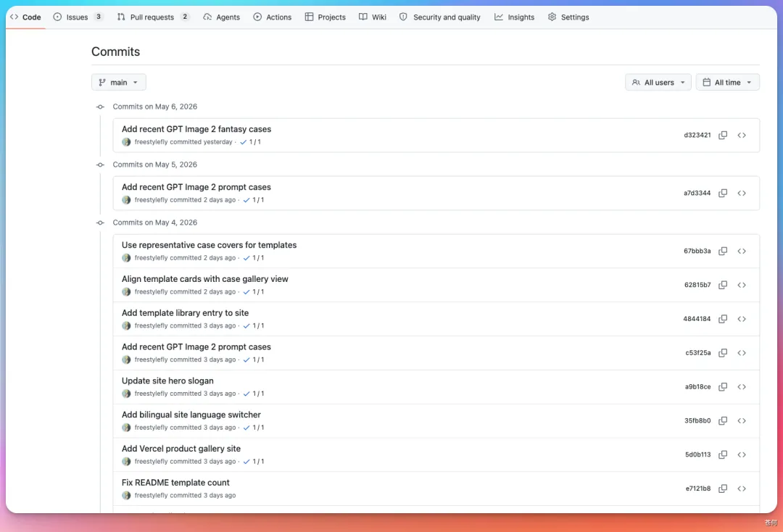The image size is (783, 532).
Task: Open commit Add Vercel product gallery site
Action: tap(181, 449)
